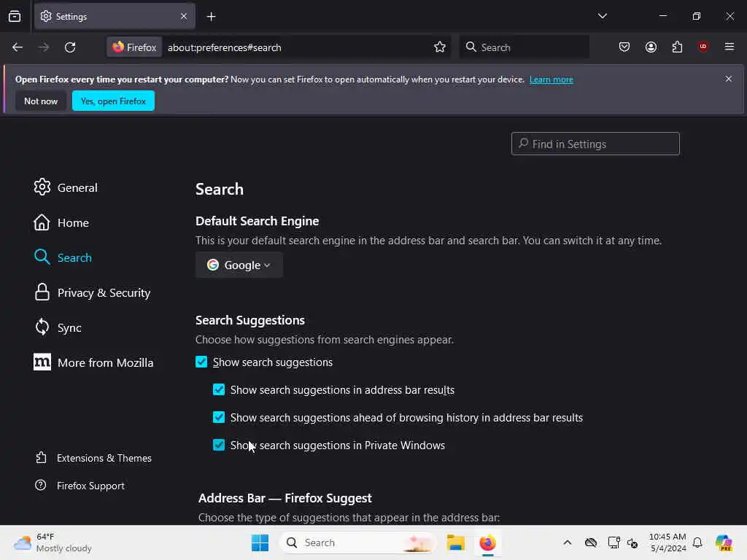Image resolution: width=747 pixels, height=560 pixels.
Task: Click the Find in Settings field
Action: 595,144
